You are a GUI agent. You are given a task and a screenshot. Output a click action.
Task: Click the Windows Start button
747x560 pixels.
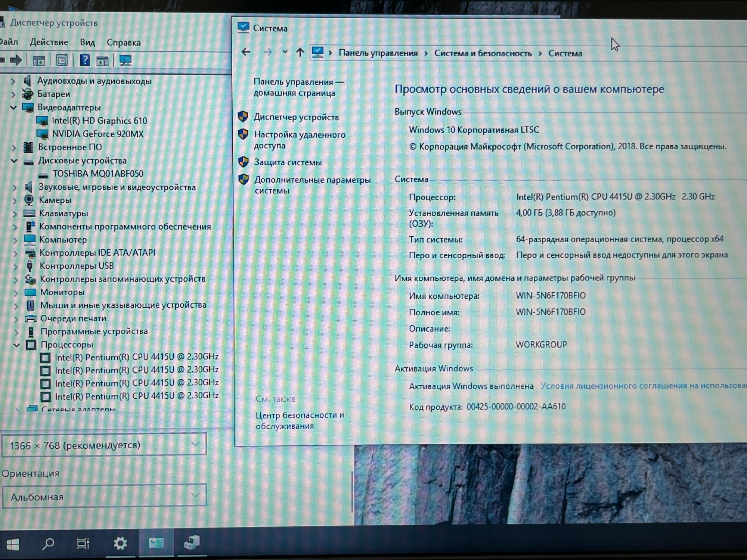(13, 544)
